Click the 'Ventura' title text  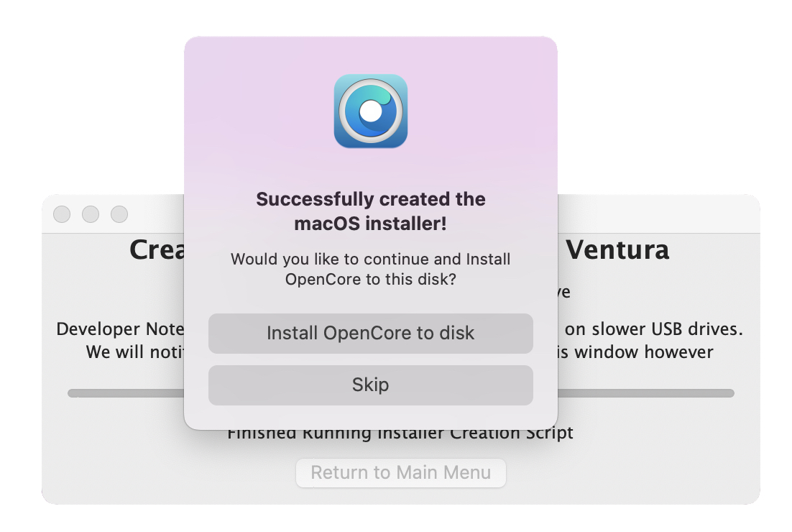click(x=617, y=249)
